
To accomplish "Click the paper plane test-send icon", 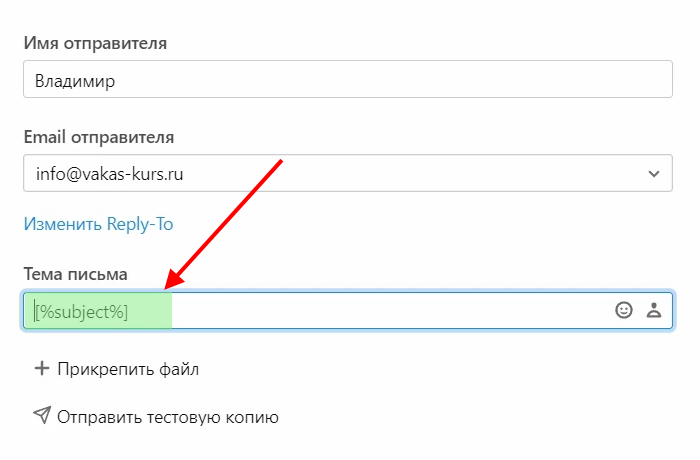I will 42,416.
